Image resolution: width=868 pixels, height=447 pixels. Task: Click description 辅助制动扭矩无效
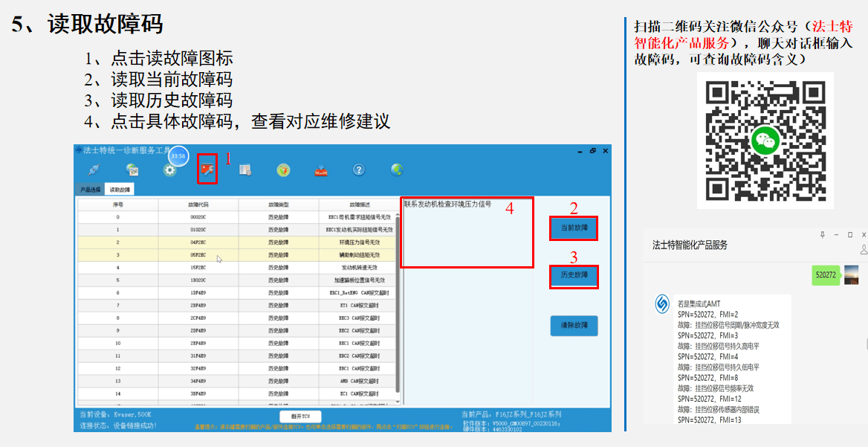pyautogui.click(x=359, y=255)
